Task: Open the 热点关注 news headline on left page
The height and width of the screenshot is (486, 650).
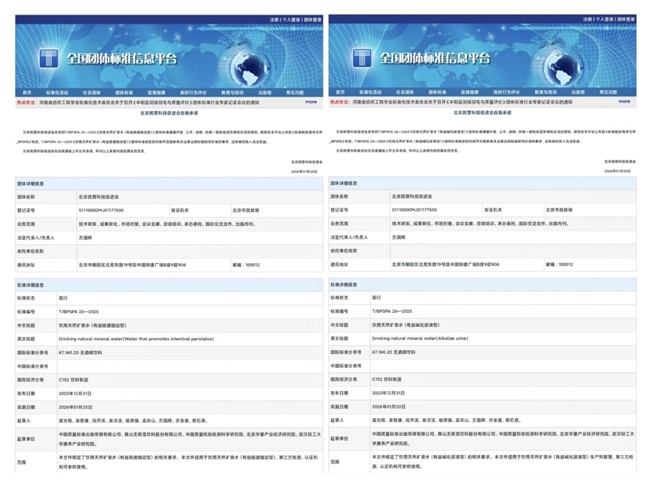Action: pyautogui.click(x=149, y=102)
